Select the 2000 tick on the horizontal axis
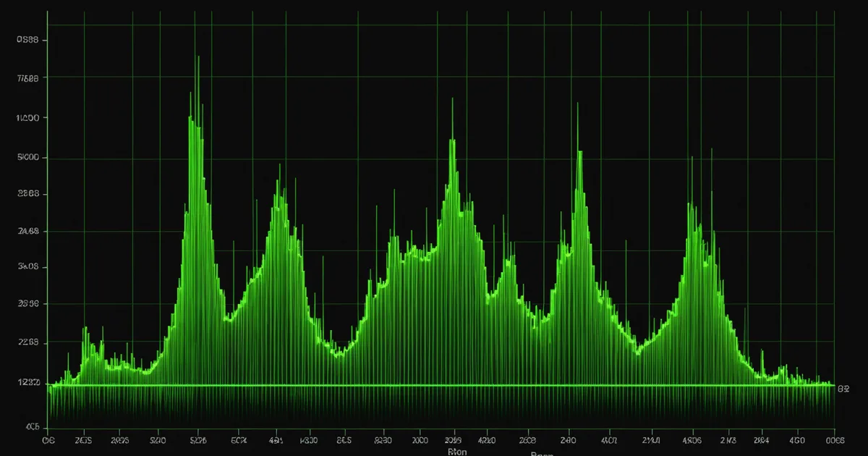868x456 pixels. [420, 439]
